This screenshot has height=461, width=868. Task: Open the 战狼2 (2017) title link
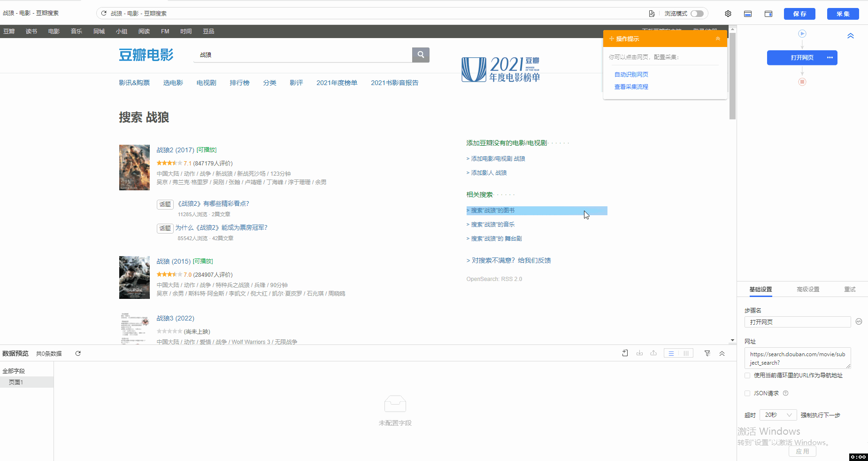[x=175, y=150]
